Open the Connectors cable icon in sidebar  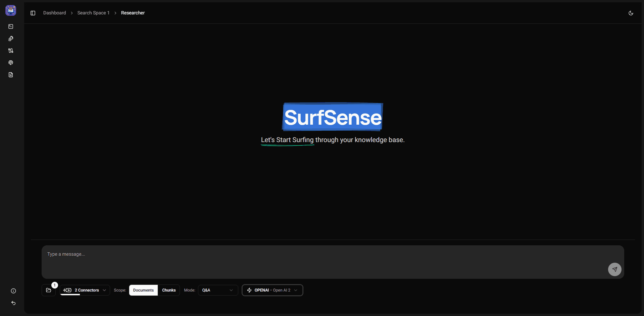pos(11,51)
